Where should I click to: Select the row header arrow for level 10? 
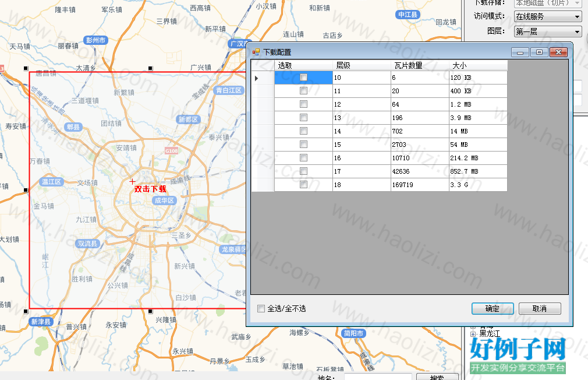pos(263,78)
